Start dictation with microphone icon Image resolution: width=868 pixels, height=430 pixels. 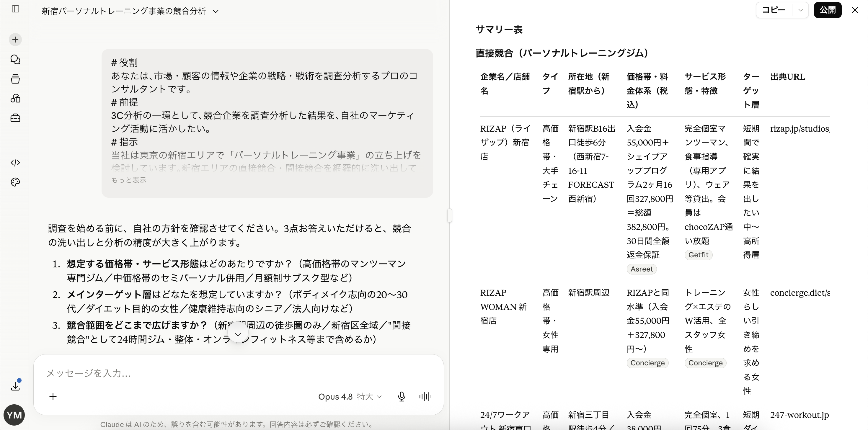click(401, 397)
